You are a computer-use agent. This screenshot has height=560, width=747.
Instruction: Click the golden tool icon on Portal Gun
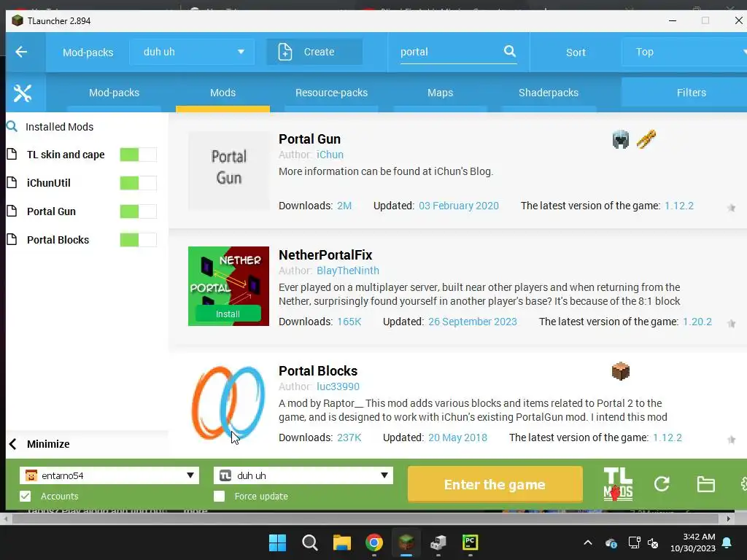point(646,139)
